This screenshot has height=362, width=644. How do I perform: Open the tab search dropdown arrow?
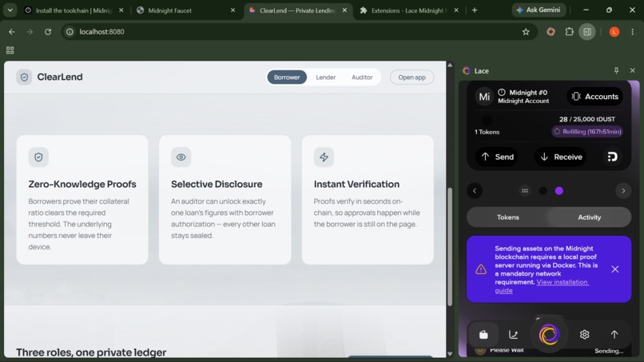click(x=10, y=10)
